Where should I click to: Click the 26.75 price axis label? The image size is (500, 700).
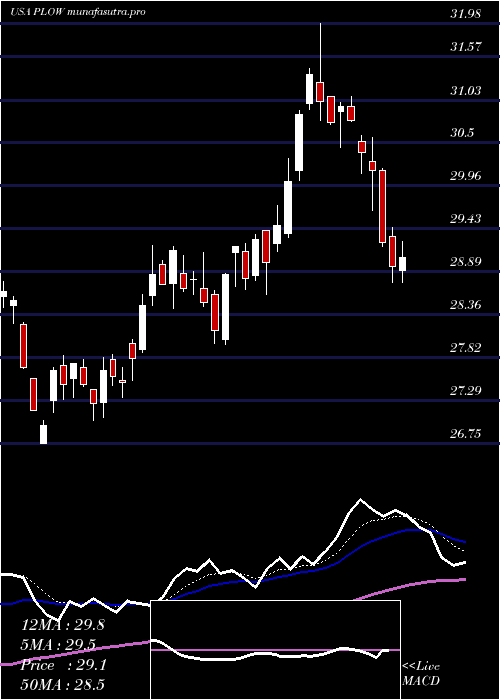(466, 433)
